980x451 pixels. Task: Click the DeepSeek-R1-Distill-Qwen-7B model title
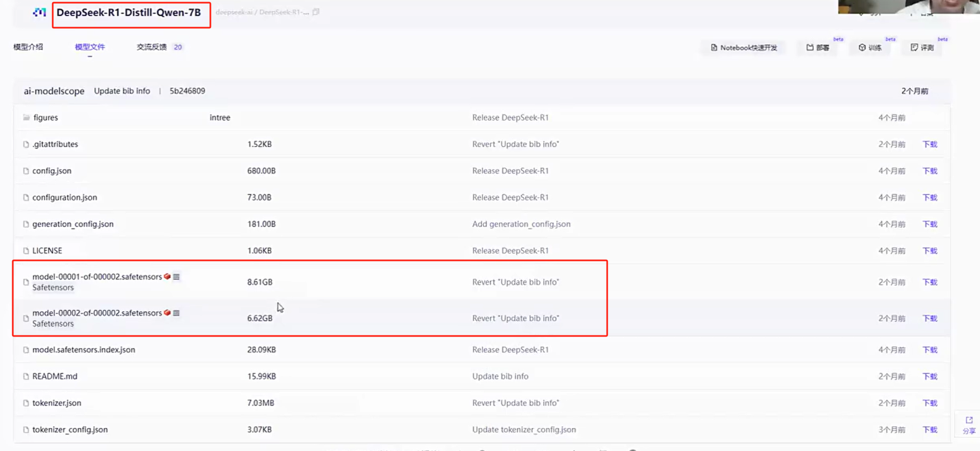pos(129,13)
